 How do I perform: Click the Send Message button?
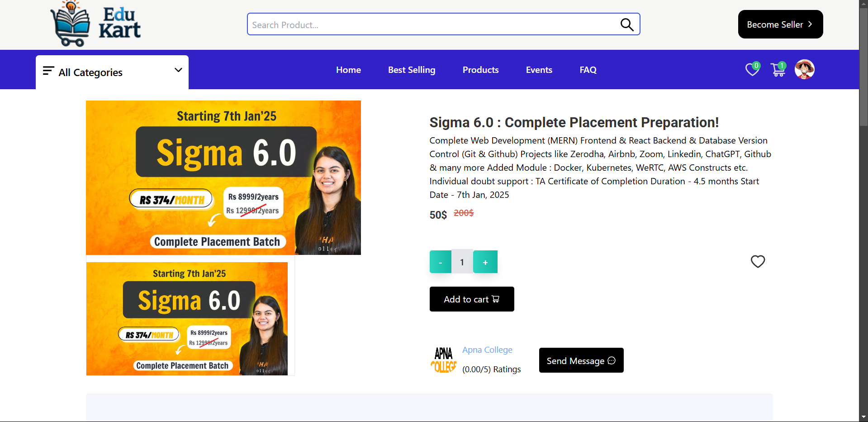(581, 360)
